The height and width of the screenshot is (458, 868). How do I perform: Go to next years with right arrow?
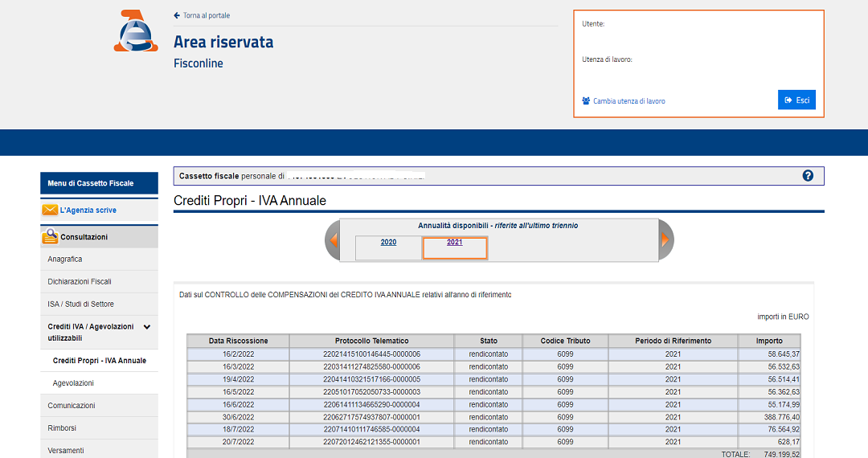pos(666,240)
